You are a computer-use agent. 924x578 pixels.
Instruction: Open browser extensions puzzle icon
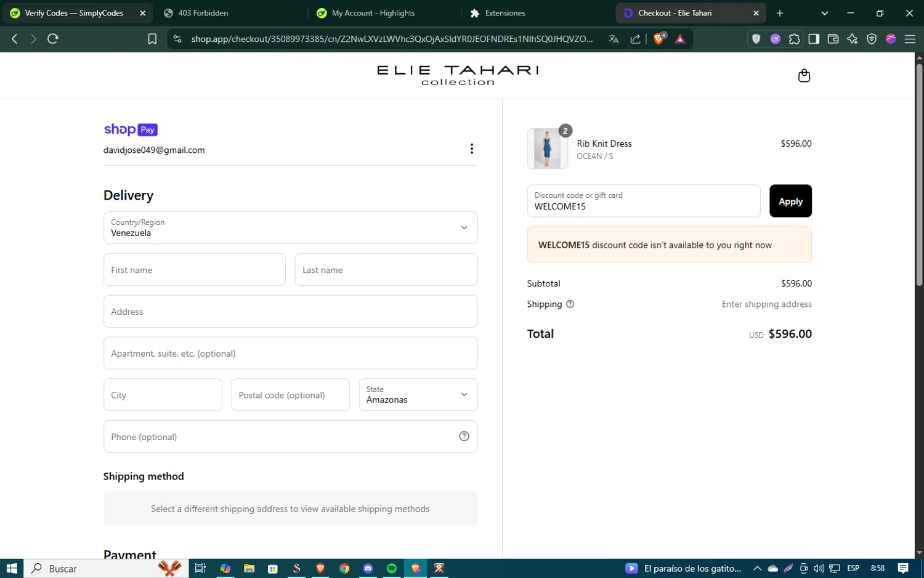[795, 39]
